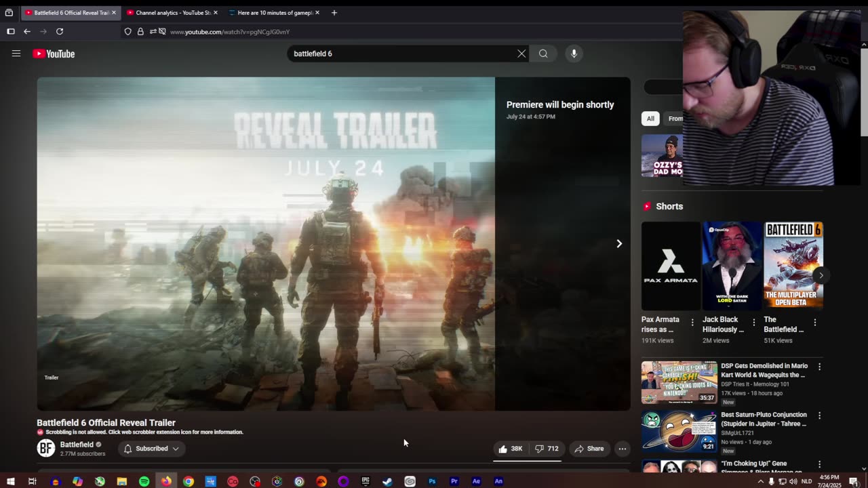Play the Battlefield 6 multiplayer open beta short
The height and width of the screenshot is (488, 868).
click(793, 266)
